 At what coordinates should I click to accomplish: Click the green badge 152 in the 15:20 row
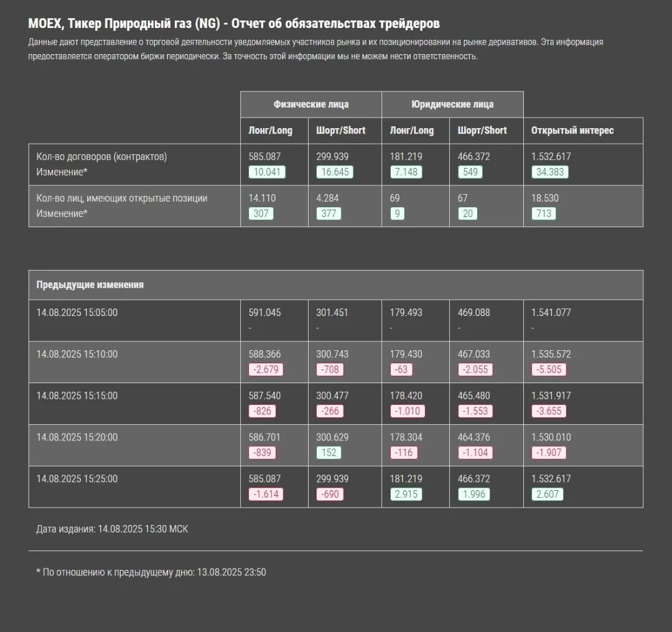click(x=329, y=452)
